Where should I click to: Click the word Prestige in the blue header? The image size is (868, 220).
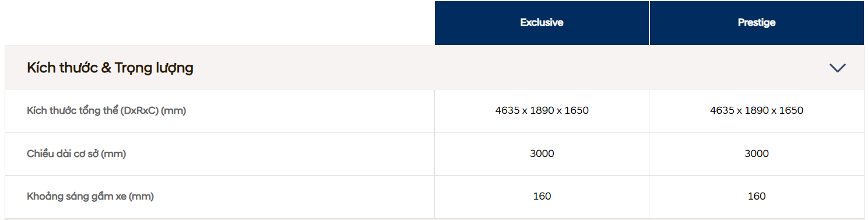tap(757, 23)
